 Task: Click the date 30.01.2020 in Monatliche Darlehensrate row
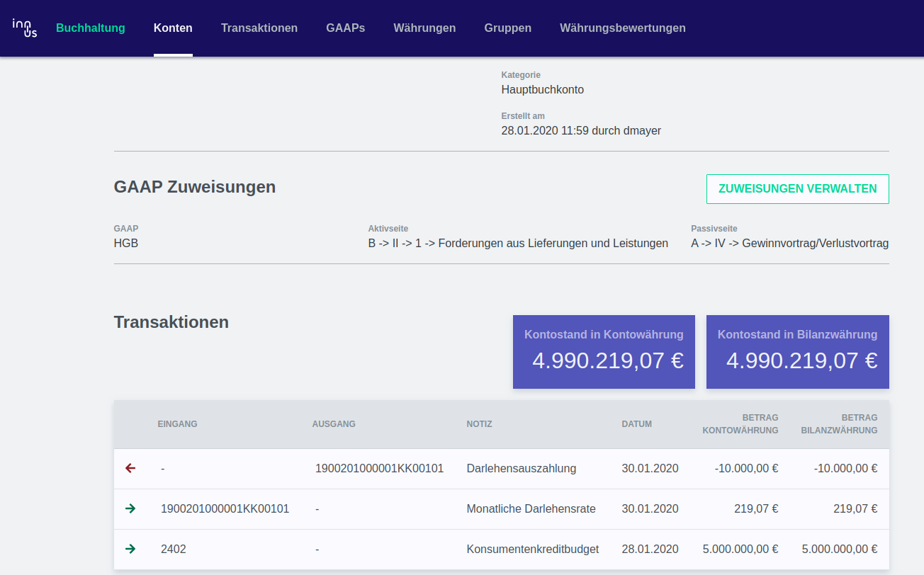click(650, 508)
